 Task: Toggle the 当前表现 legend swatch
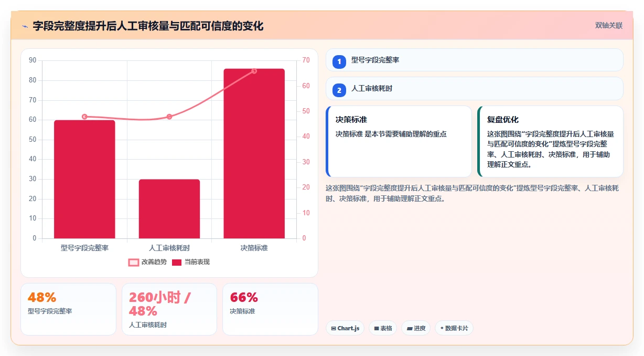coord(177,262)
